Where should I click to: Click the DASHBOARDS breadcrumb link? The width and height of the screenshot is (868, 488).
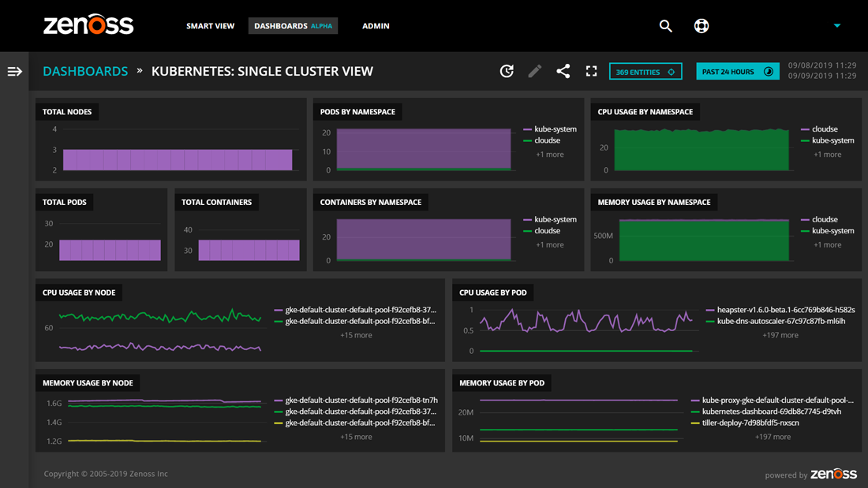coord(85,71)
